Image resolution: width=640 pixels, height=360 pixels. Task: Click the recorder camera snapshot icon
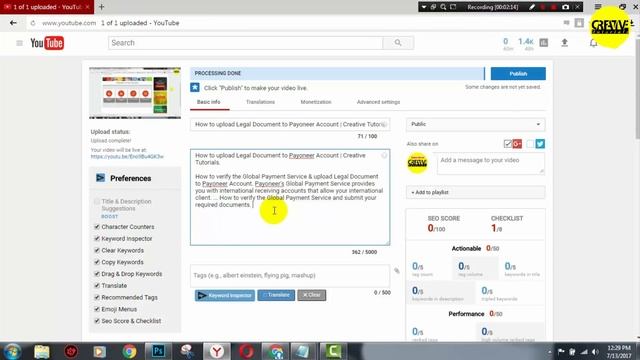click(x=565, y=7)
